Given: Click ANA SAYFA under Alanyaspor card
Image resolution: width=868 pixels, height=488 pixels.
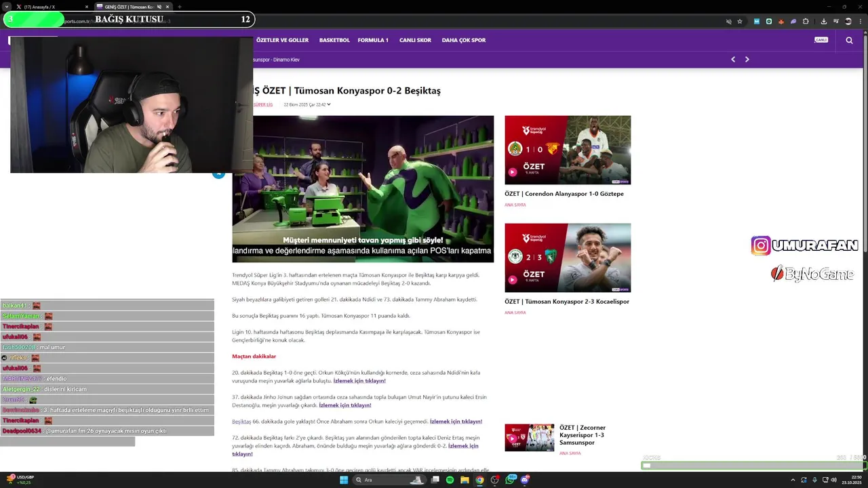Looking at the screenshot, I should pyautogui.click(x=515, y=205).
